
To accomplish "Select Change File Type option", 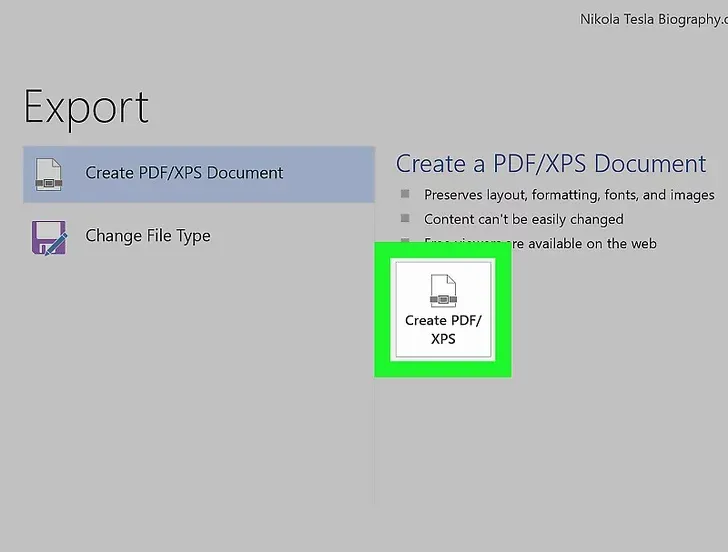I will tap(199, 237).
